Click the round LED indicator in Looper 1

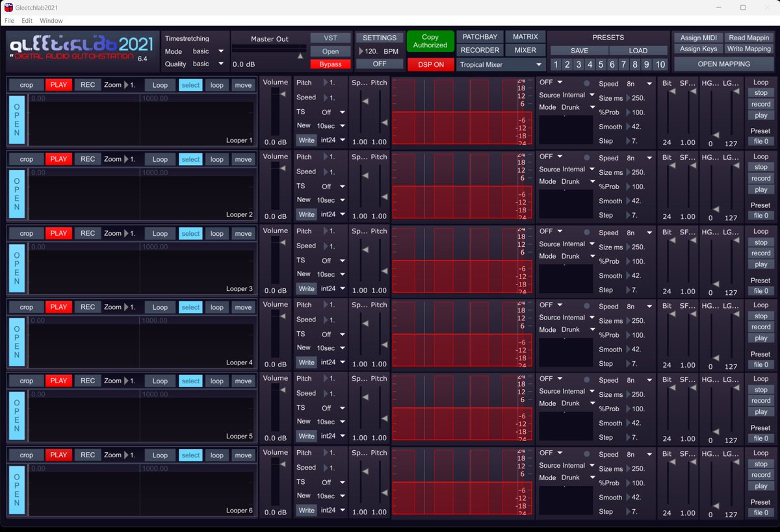tap(587, 83)
